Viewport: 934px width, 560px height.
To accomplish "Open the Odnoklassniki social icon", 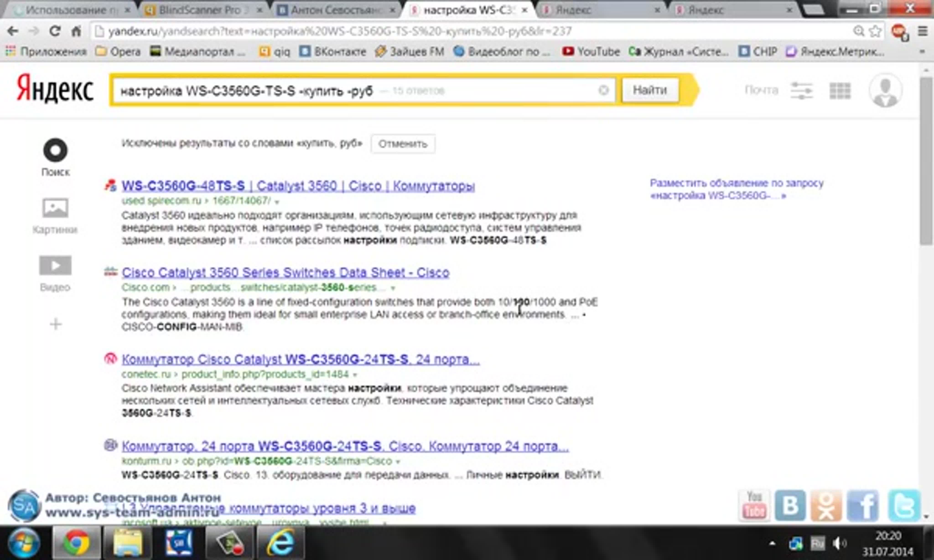I will (826, 506).
